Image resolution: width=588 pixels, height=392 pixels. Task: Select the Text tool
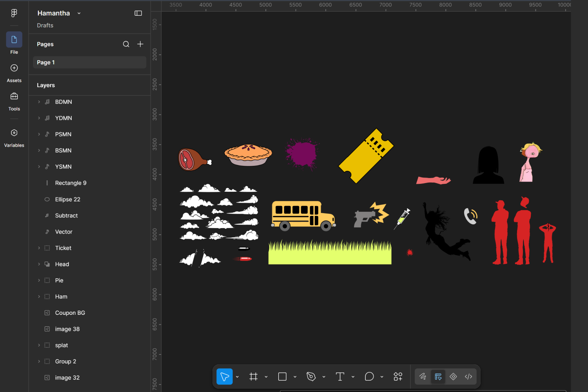(340, 377)
